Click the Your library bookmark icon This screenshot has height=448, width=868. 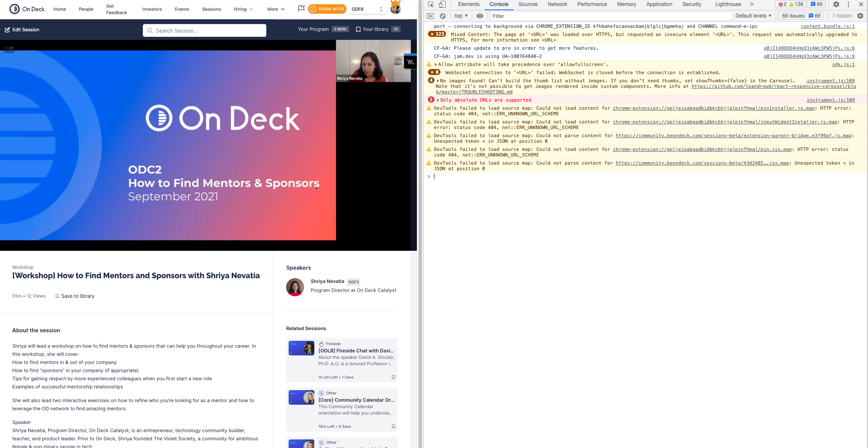point(358,29)
